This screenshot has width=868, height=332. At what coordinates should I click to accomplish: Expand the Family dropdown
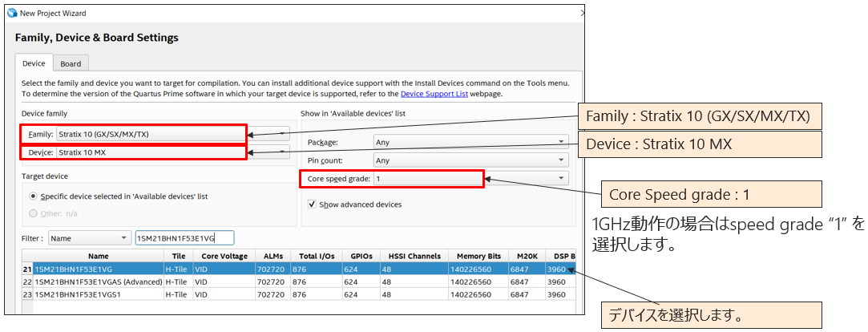pyautogui.click(x=282, y=134)
